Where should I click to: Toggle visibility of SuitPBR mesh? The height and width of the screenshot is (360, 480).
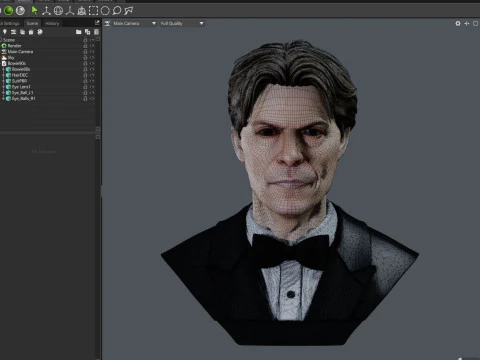(92, 81)
